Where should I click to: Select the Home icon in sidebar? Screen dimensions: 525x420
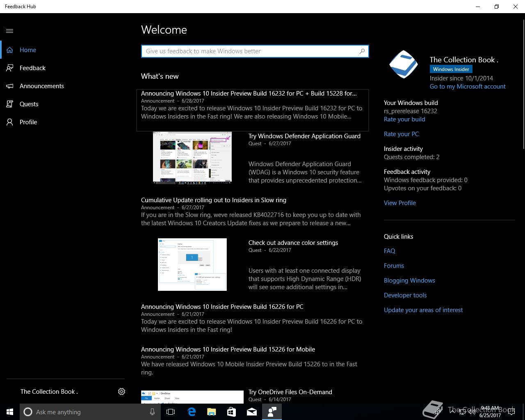(x=10, y=50)
